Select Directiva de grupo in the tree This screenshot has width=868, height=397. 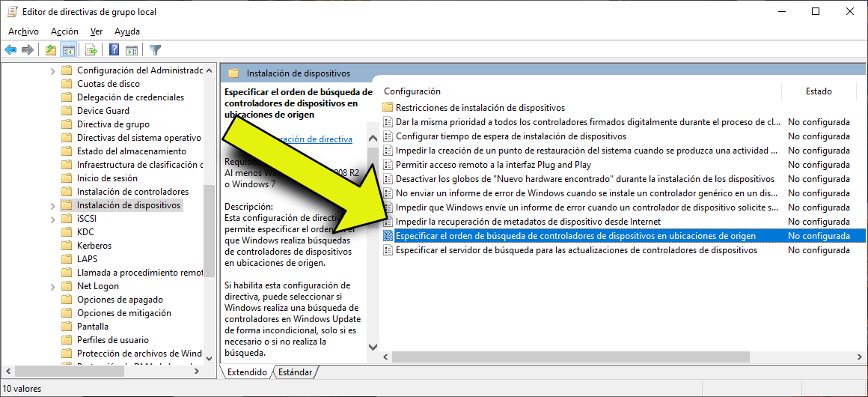(x=113, y=124)
